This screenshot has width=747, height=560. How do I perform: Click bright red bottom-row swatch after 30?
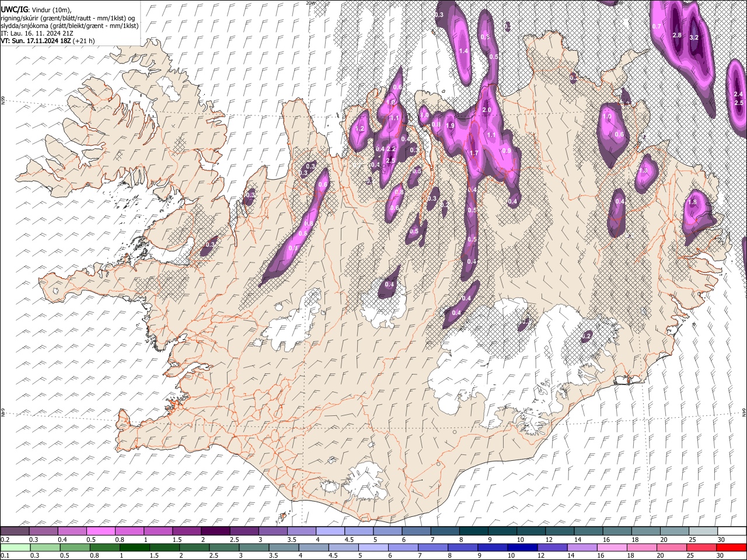(x=731, y=547)
